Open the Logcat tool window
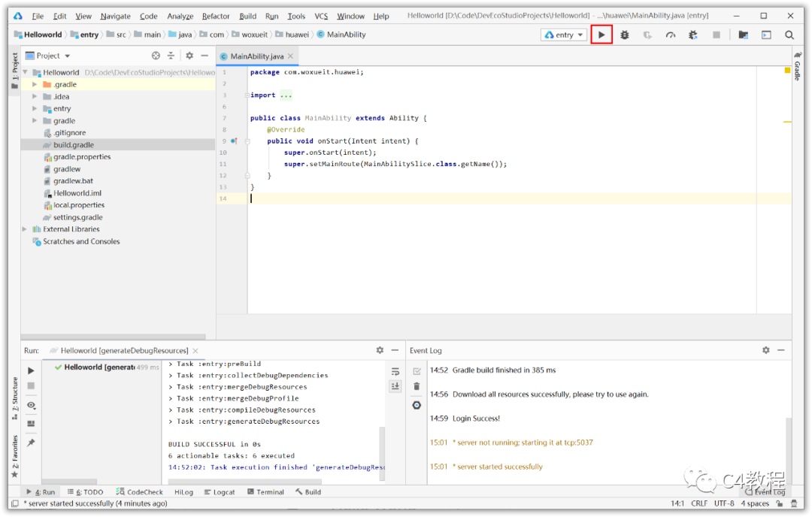The height and width of the screenshot is (517, 812). 220,492
